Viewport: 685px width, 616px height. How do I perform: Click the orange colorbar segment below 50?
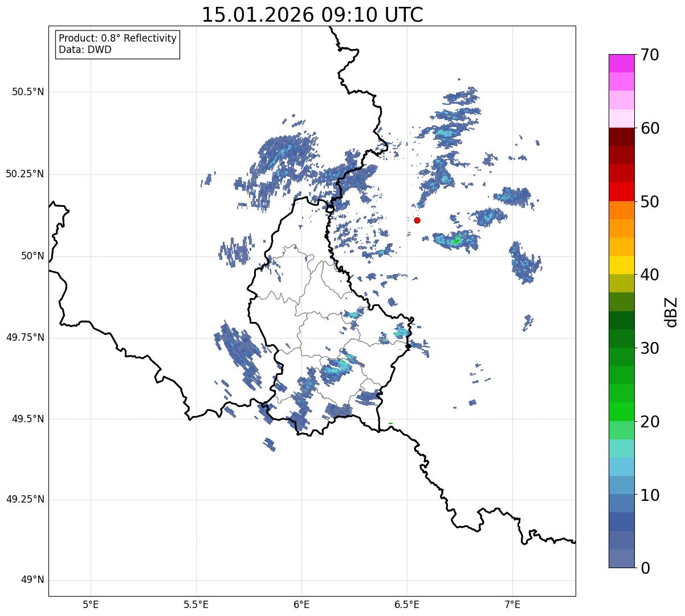coord(621,210)
